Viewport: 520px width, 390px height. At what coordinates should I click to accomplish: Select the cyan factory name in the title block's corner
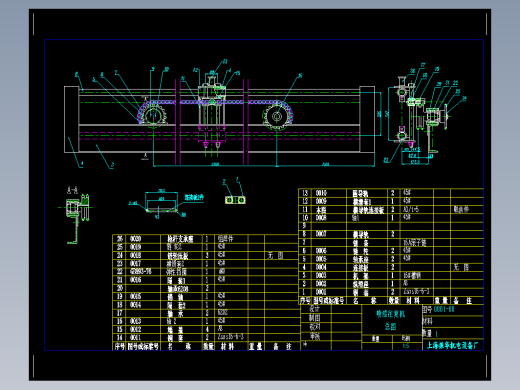[452, 345]
